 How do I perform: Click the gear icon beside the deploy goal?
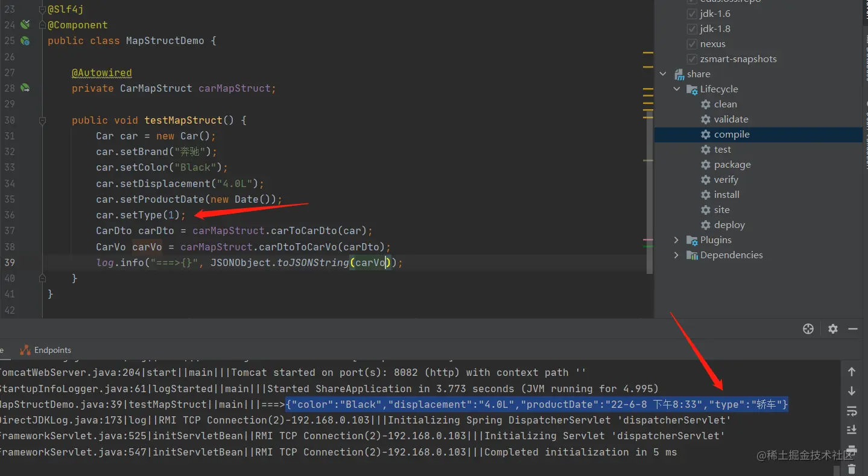point(706,225)
